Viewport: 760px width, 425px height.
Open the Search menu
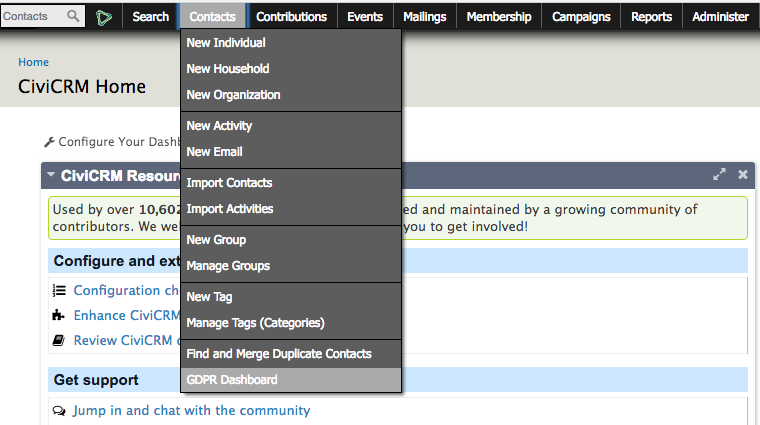click(x=150, y=16)
